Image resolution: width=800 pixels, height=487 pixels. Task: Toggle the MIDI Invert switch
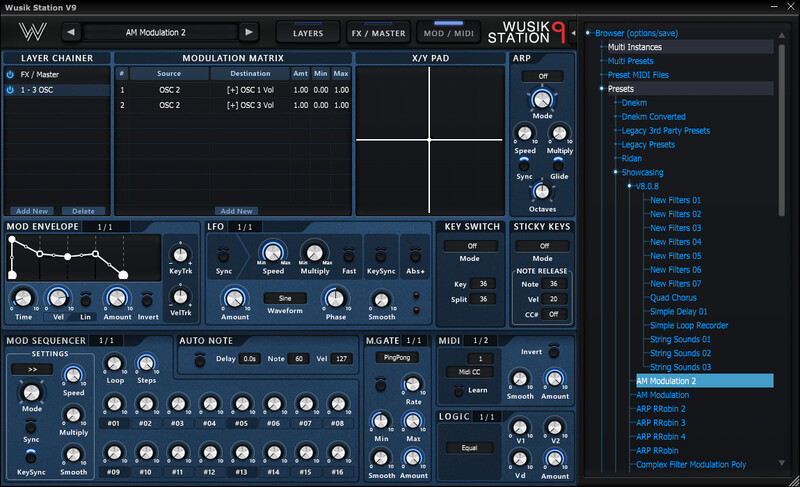click(554, 351)
